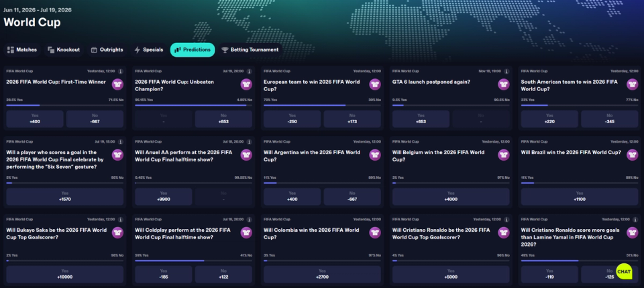Click '95.15% Yes' on Unbeaten Champion card
The image size is (644, 288).
144,100
